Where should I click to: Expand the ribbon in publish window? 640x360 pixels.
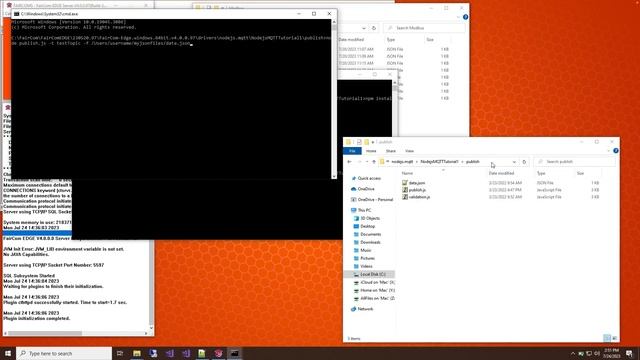609,151
